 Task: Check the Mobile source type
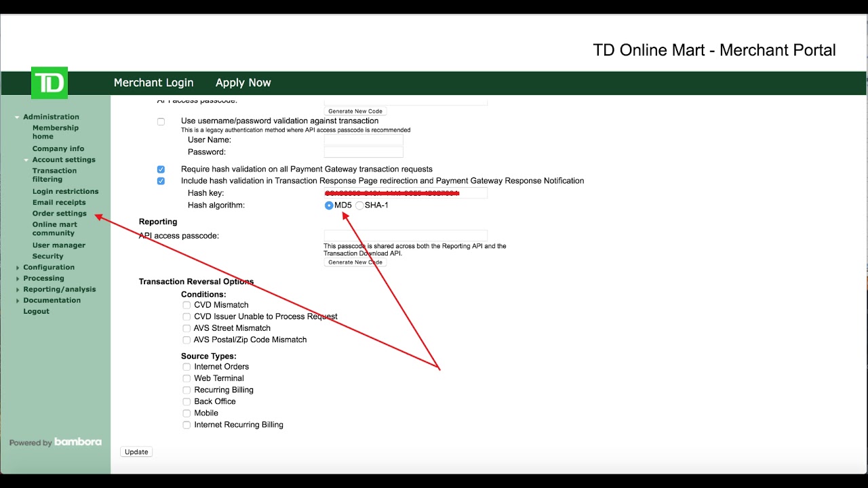[186, 413]
